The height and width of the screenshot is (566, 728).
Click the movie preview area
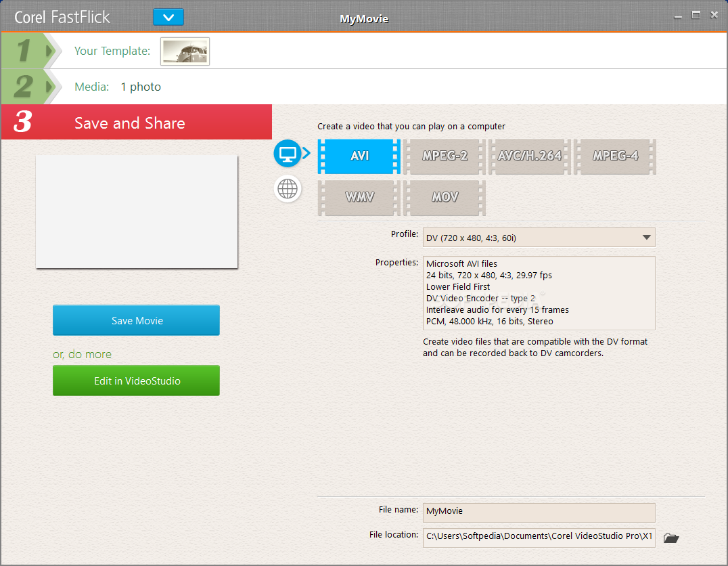(x=137, y=212)
